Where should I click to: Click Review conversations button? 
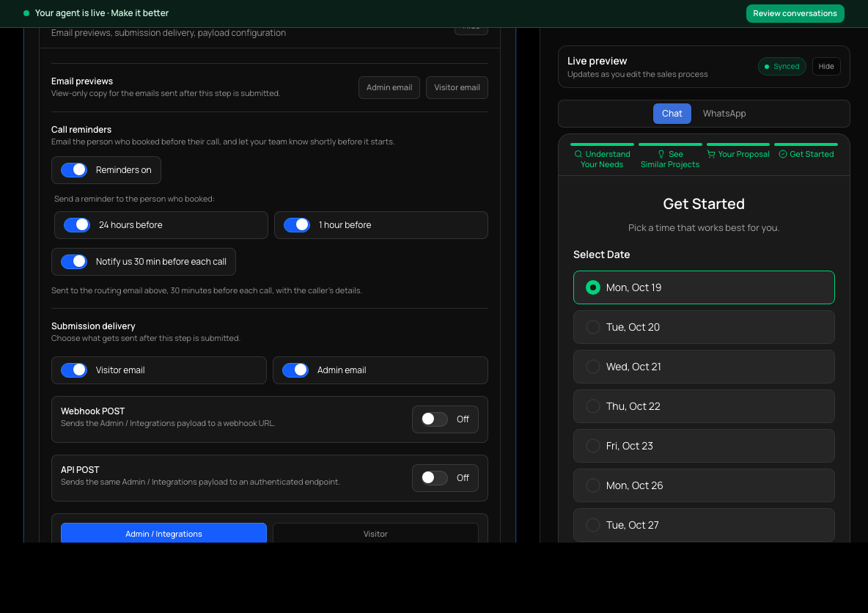795,13
